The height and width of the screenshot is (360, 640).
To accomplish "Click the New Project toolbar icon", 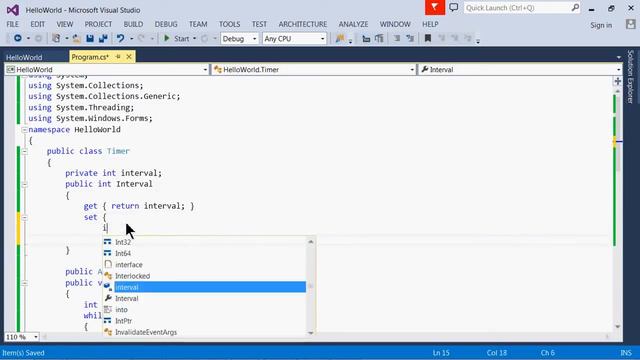I will point(56,38).
